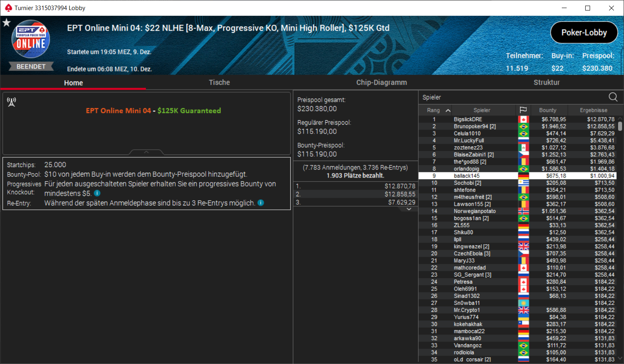
Task: Open the Struktur tab
Action: [x=546, y=82]
